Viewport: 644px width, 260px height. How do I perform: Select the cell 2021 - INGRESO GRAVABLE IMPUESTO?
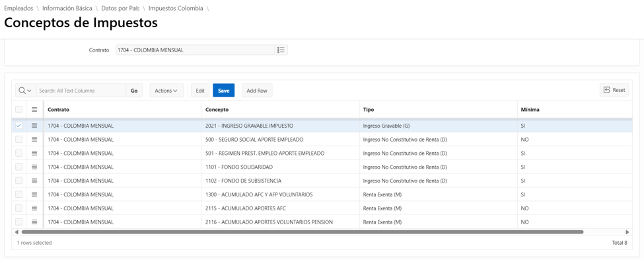tap(281, 126)
